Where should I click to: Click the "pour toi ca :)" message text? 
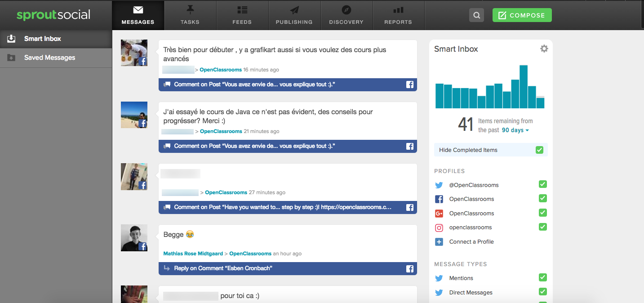240,296
